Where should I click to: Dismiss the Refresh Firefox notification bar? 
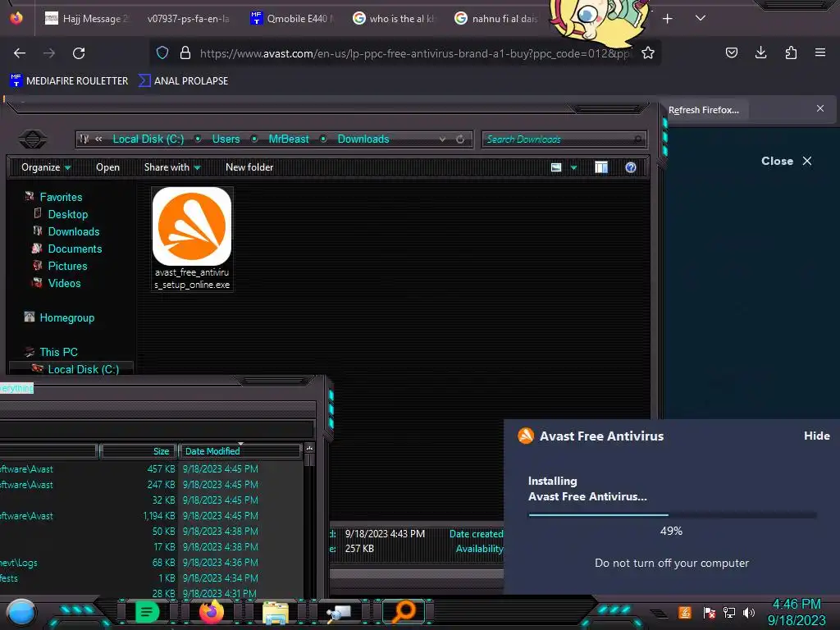click(x=820, y=108)
